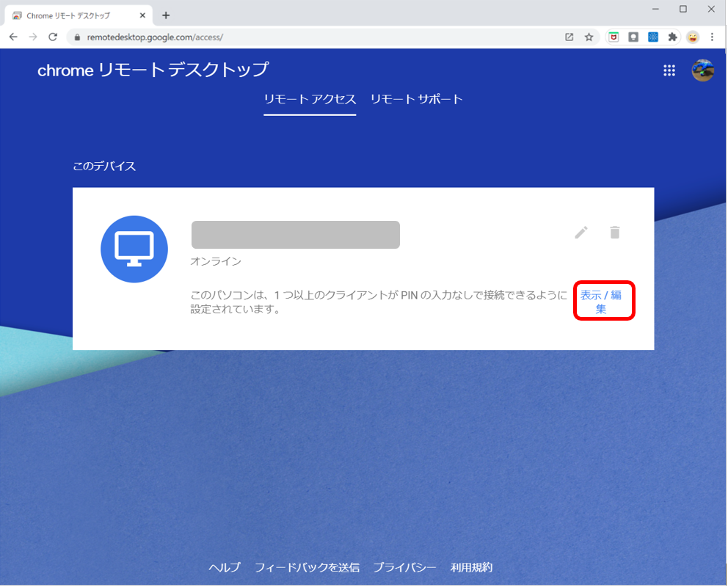Close the Chrome リモート デスクトップ tab
Image resolution: width=728 pixels, height=587 pixels.
click(x=142, y=15)
